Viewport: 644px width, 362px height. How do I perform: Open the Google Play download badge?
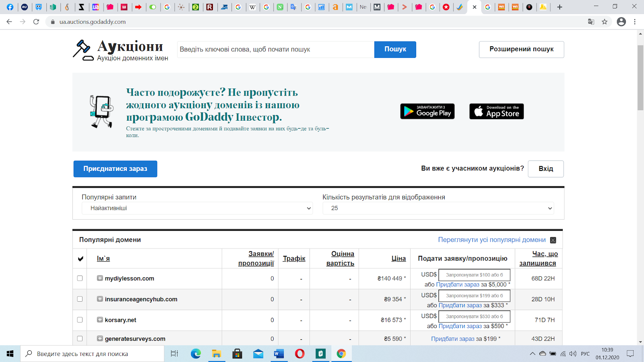pyautogui.click(x=427, y=111)
